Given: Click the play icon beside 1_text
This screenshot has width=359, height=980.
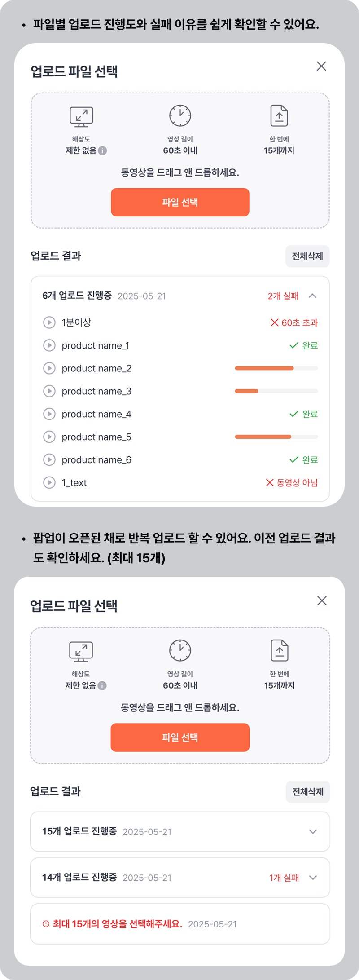Looking at the screenshot, I should [x=49, y=483].
